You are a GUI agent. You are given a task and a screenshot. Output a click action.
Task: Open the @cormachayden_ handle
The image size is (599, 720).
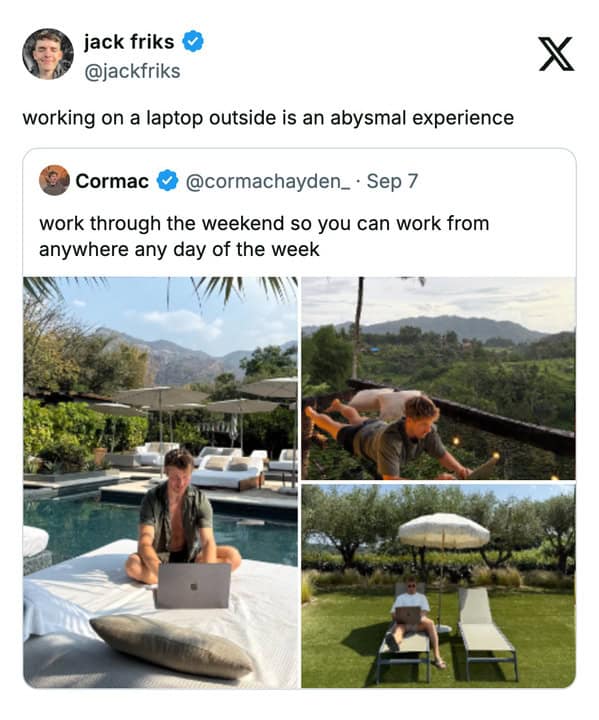click(x=268, y=181)
